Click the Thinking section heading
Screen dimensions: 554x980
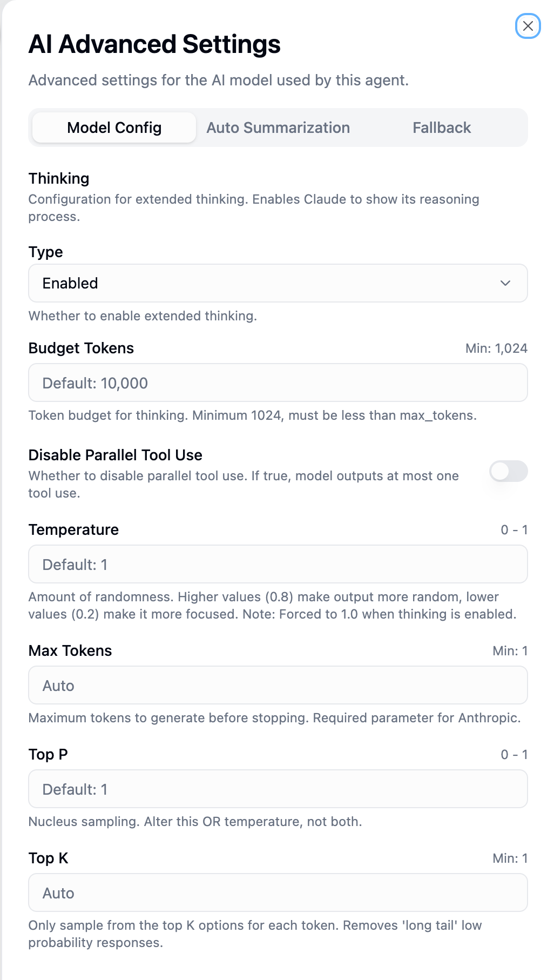click(59, 178)
